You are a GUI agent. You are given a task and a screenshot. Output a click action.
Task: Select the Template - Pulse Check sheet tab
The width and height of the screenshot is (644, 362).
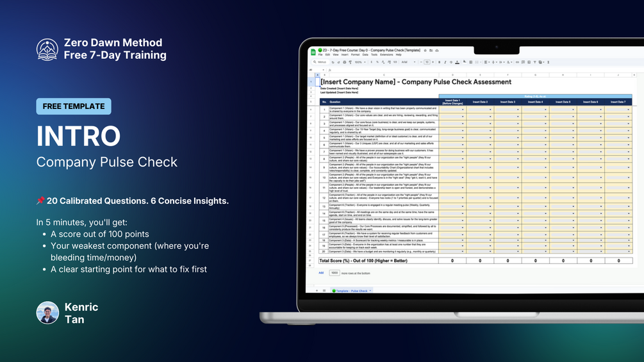pos(352,291)
